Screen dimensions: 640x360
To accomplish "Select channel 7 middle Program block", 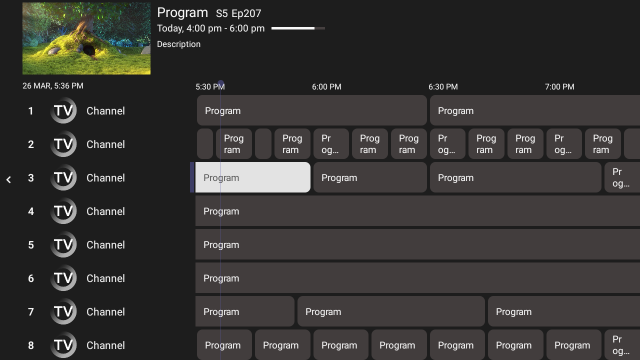I will click(391, 311).
